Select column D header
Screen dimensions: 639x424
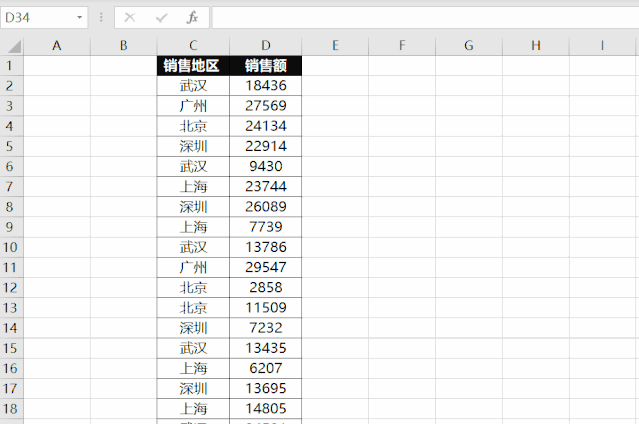pos(266,46)
